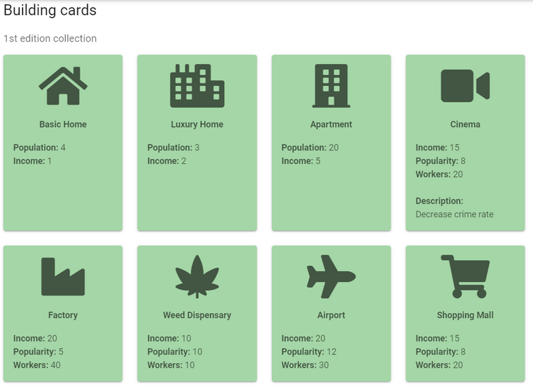Viewport: 533px width, 392px height.
Task: Select the Basic Home card title
Action: coord(63,125)
